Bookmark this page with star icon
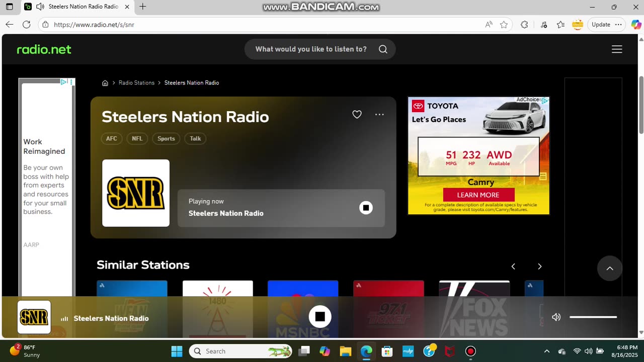 click(x=504, y=25)
